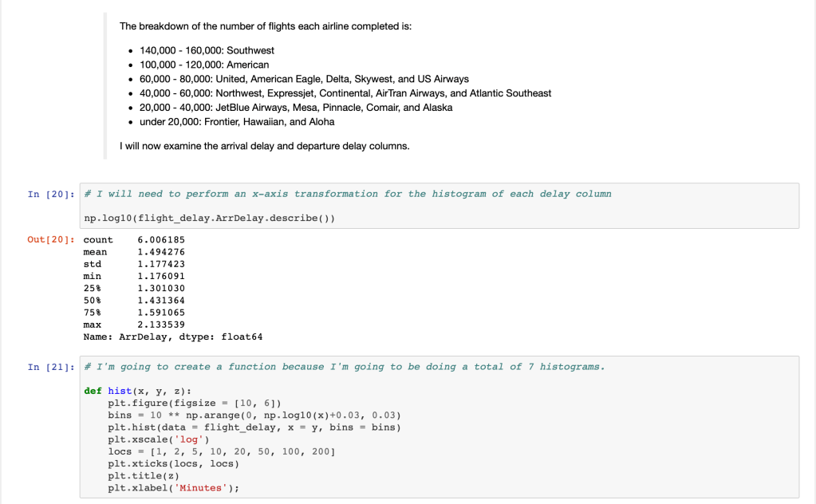Click the 'def hist(x, y, z):' line
This screenshot has height=504, width=816.
point(132,391)
